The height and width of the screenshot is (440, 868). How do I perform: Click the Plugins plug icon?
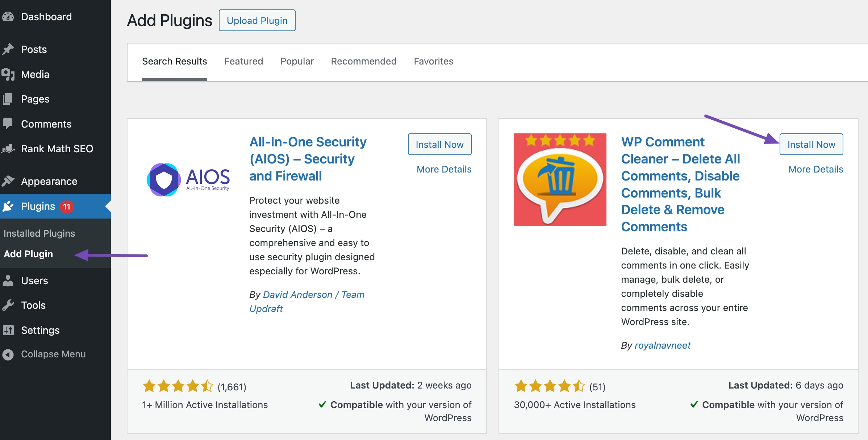click(8, 206)
